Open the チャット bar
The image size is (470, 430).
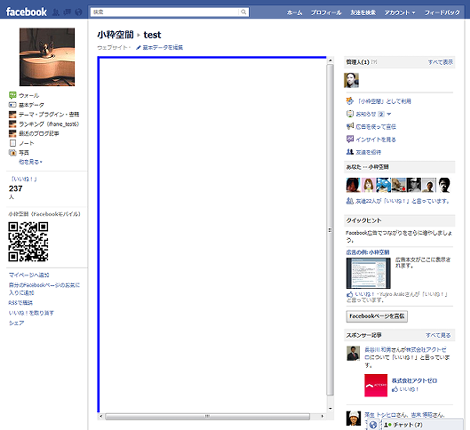[422, 425]
